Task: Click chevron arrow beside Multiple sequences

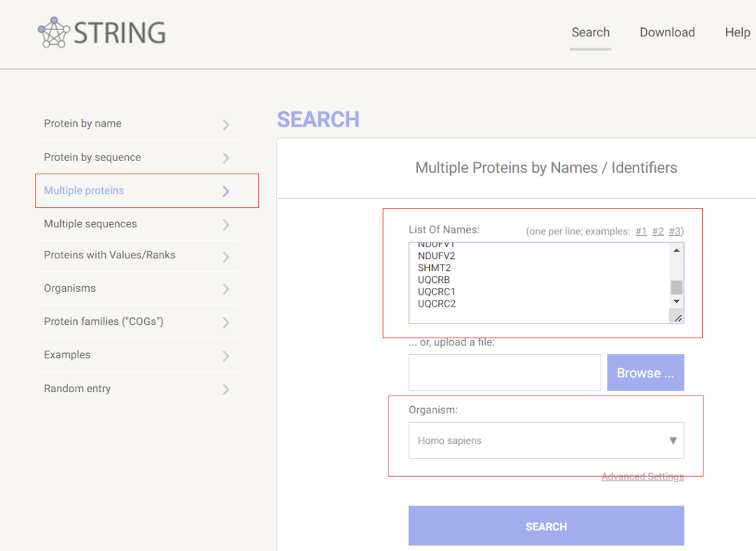Action: pyautogui.click(x=225, y=225)
